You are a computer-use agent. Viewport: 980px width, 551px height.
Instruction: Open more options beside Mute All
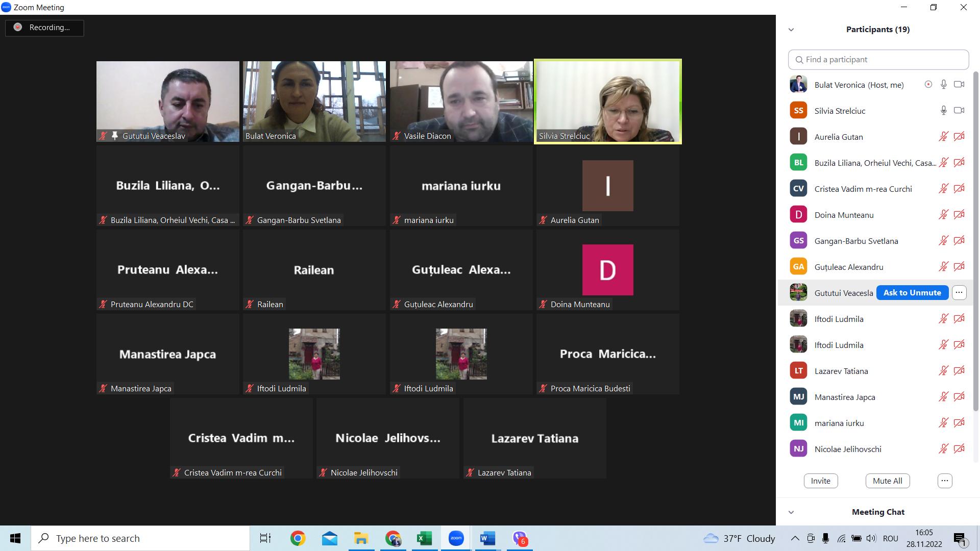(944, 481)
